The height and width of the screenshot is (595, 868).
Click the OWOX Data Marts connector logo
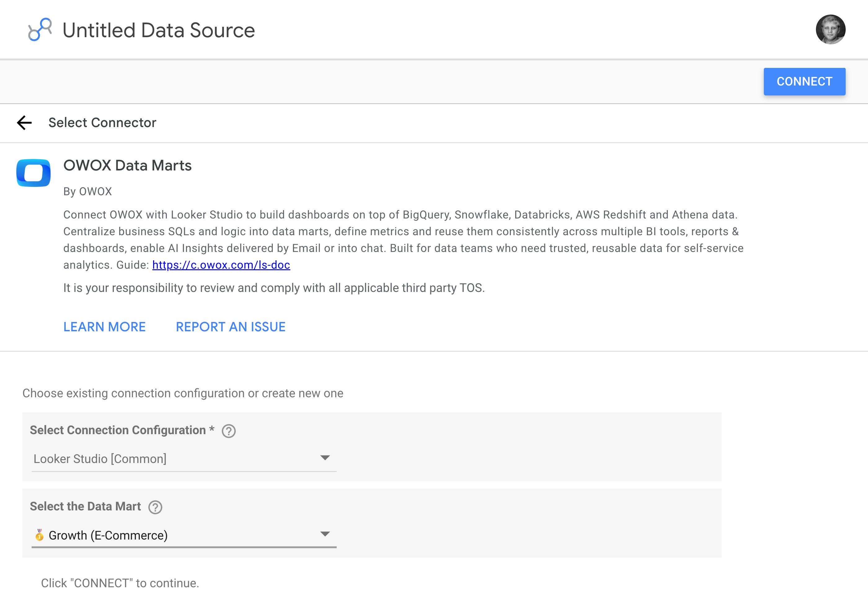click(33, 173)
